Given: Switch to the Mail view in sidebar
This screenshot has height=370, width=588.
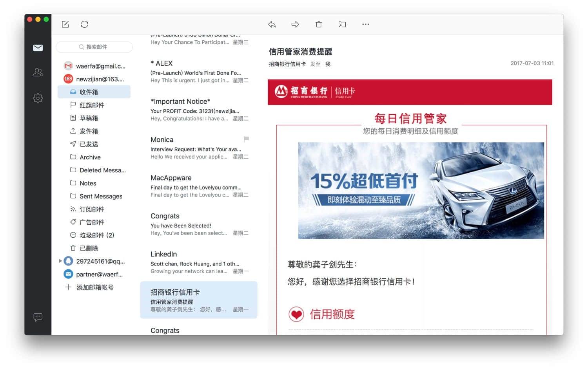Looking at the screenshot, I should tap(38, 48).
